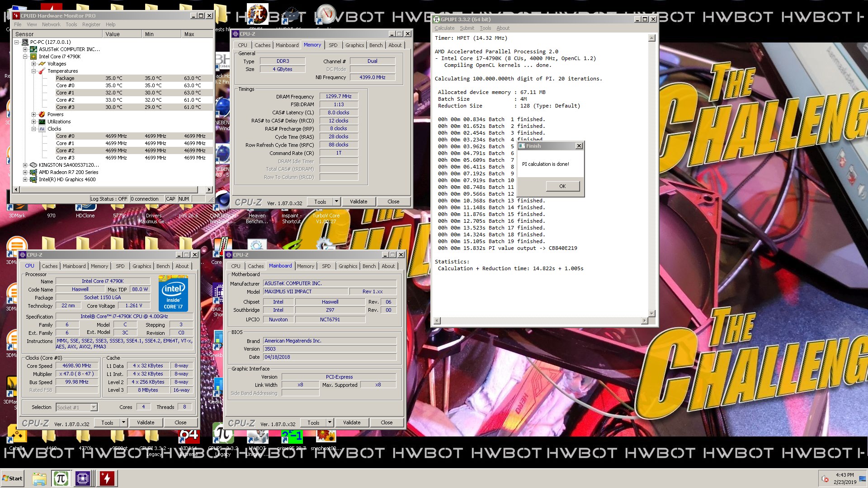The height and width of the screenshot is (488, 868).
Task: Open the GPUPI pi desktop shortcut at top
Action: pyautogui.click(x=257, y=14)
